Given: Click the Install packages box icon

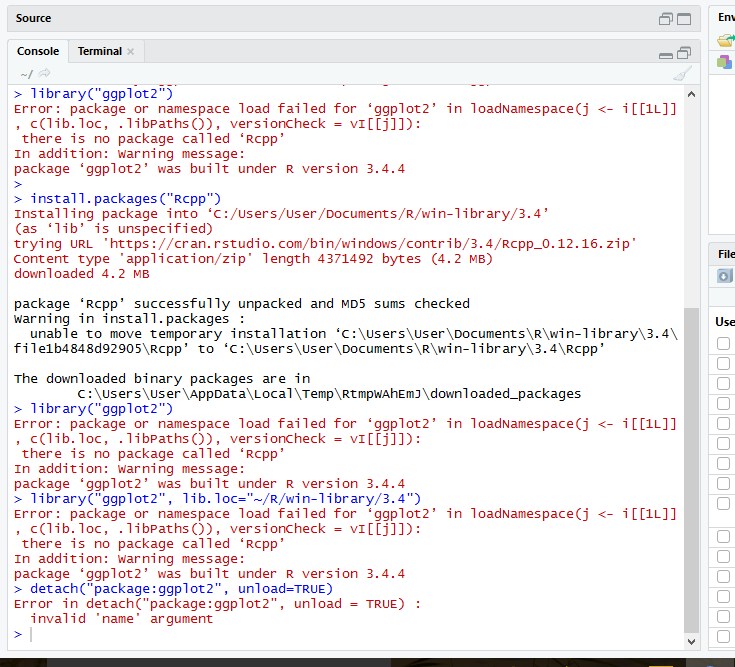Looking at the screenshot, I should 724,276.
